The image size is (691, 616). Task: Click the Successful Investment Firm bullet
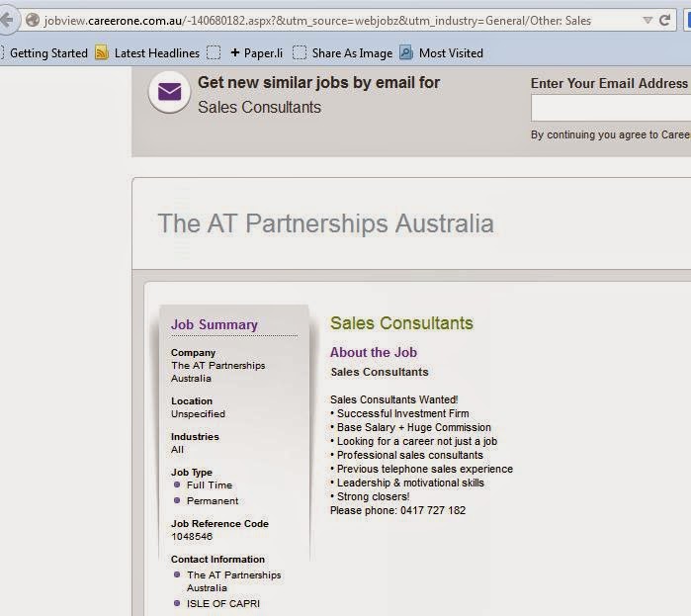tap(399, 413)
